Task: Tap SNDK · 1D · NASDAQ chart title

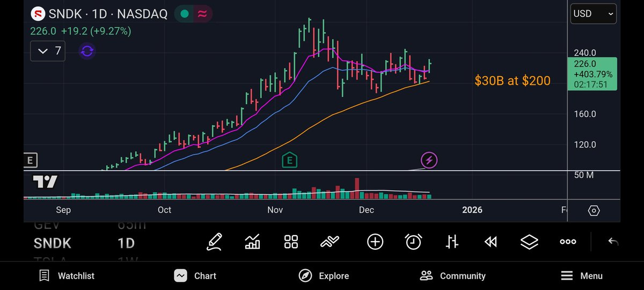Action: tap(108, 14)
